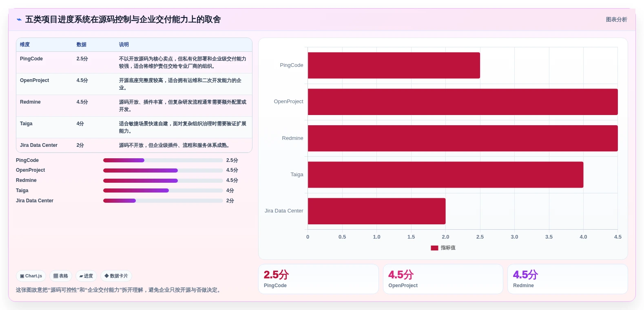Click the OpenProject bar in the chart
Viewport: 644px width, 310px height.
point(463,102)
